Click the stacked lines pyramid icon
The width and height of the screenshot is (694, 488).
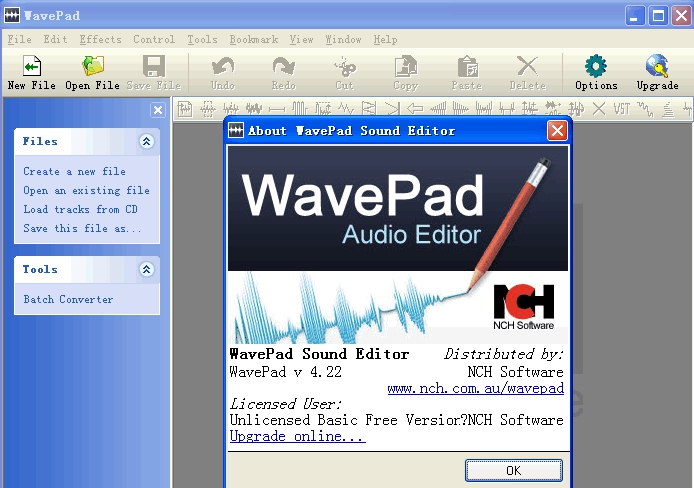(668, 109)
